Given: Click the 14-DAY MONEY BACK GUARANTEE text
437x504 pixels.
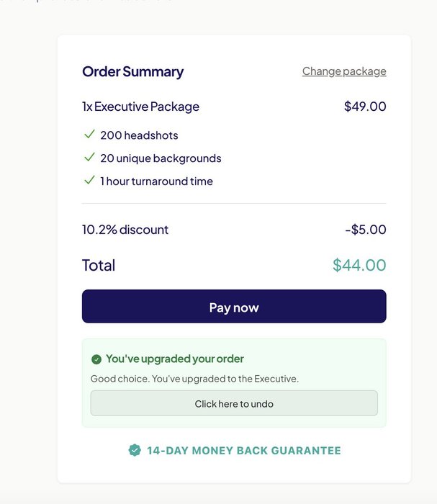Looking at the screenshot, I should click(243, 451).
